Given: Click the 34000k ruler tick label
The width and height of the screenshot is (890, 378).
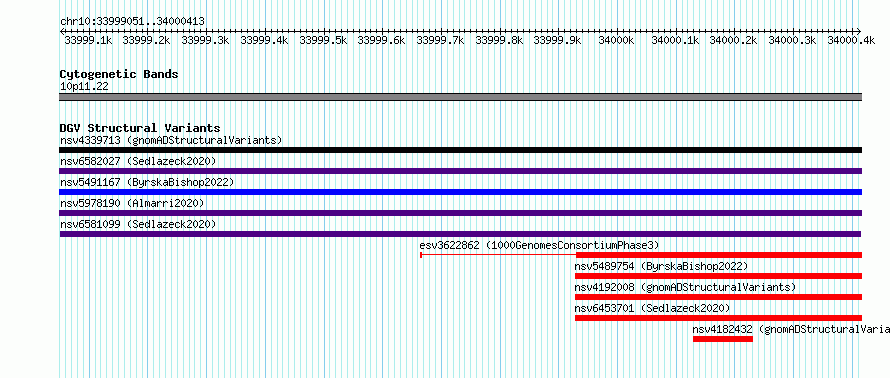Looking at the screenshot, I should click(x=616, y=40).
